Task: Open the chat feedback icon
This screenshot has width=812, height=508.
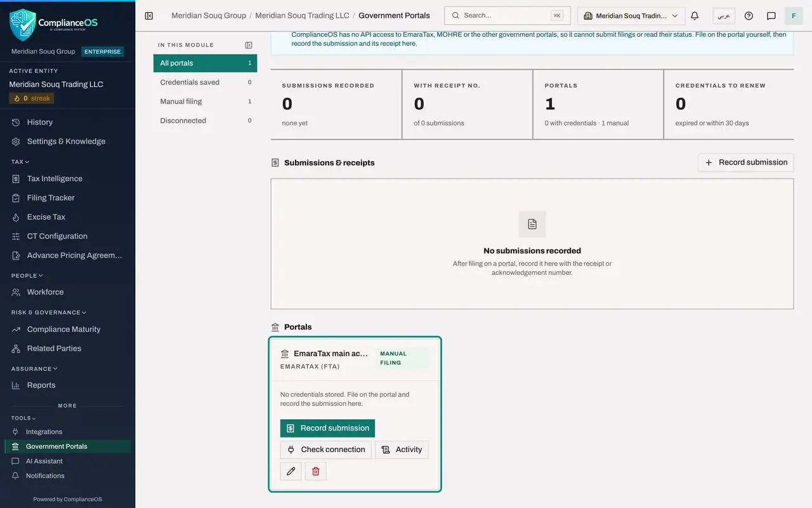Action: coord(771,16)
